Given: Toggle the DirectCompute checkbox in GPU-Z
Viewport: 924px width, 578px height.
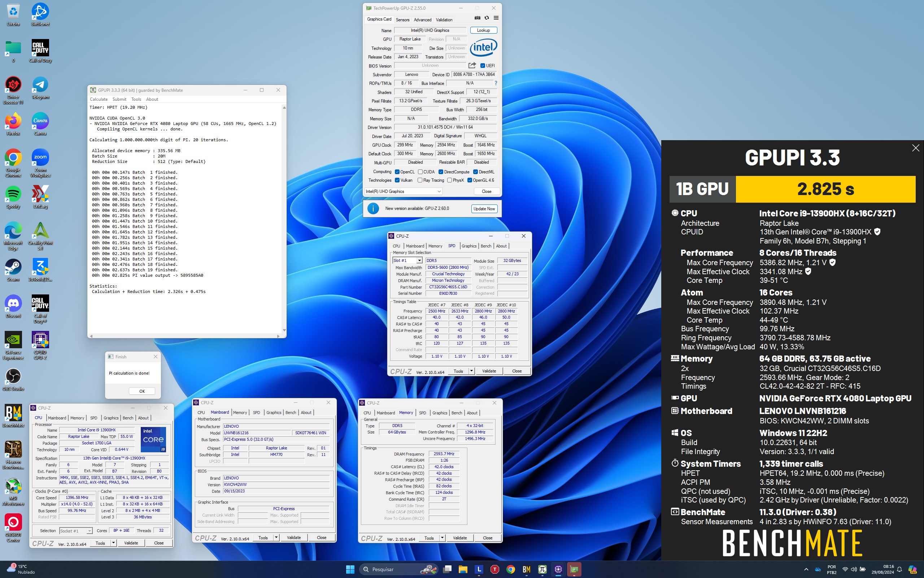Looking at the screenshot, I should 441,172.
